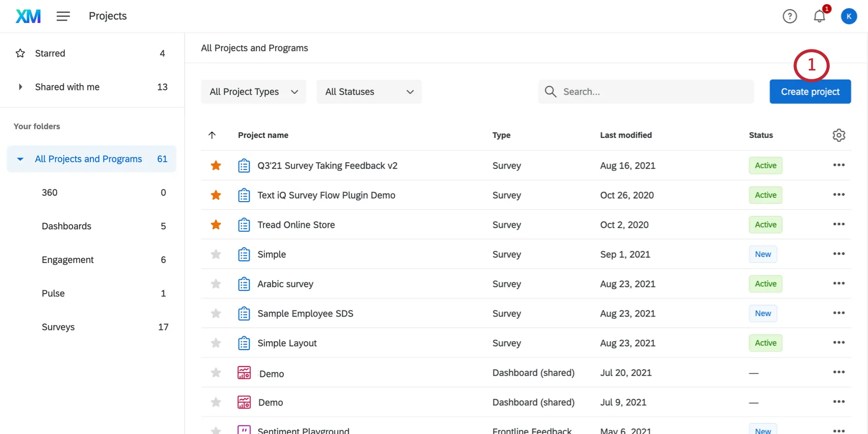This screenshot has height=434, width=868.
Task: Expand the Shared with me section
Action: point(20,87)
